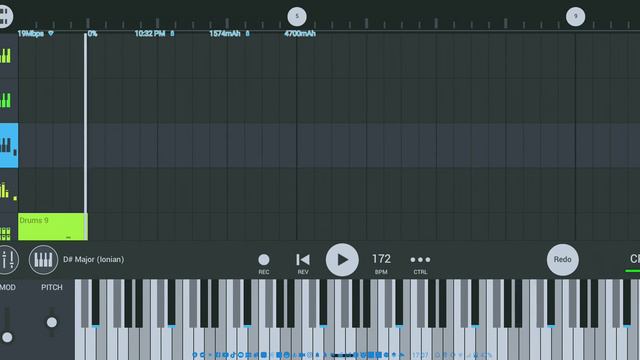Click the 19Mbps network speed text
640x360 pixels.
[x=31, y=33]
